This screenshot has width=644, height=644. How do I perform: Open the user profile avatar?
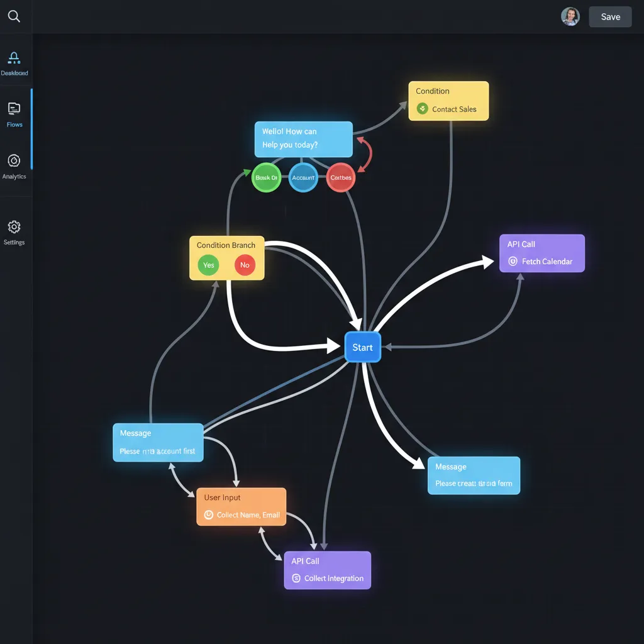[x=570, y=16]
